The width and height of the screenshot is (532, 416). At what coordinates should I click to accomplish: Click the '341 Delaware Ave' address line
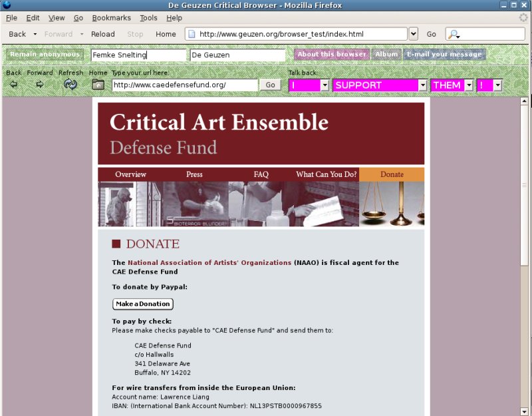point(162,363)
